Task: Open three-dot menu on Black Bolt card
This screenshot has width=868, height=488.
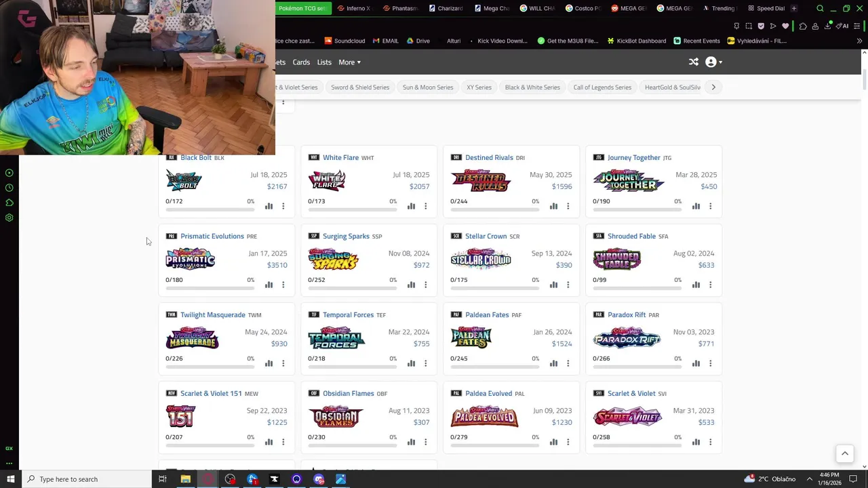Action: point(283,206)
